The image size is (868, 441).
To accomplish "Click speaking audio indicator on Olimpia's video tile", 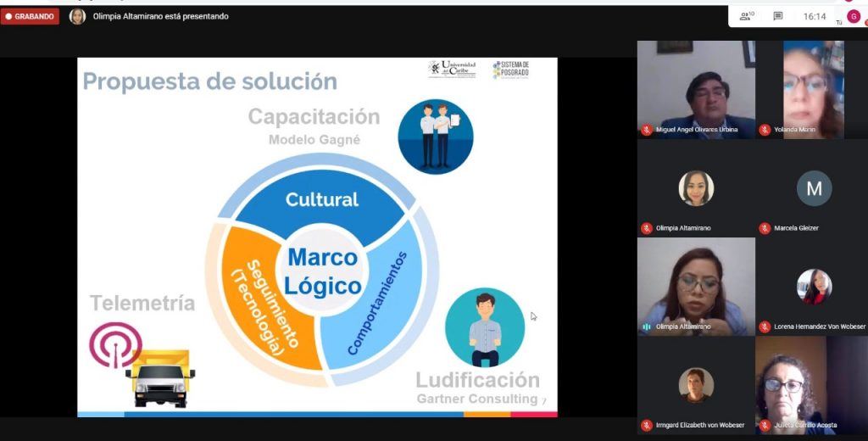I will click(647, 327).
